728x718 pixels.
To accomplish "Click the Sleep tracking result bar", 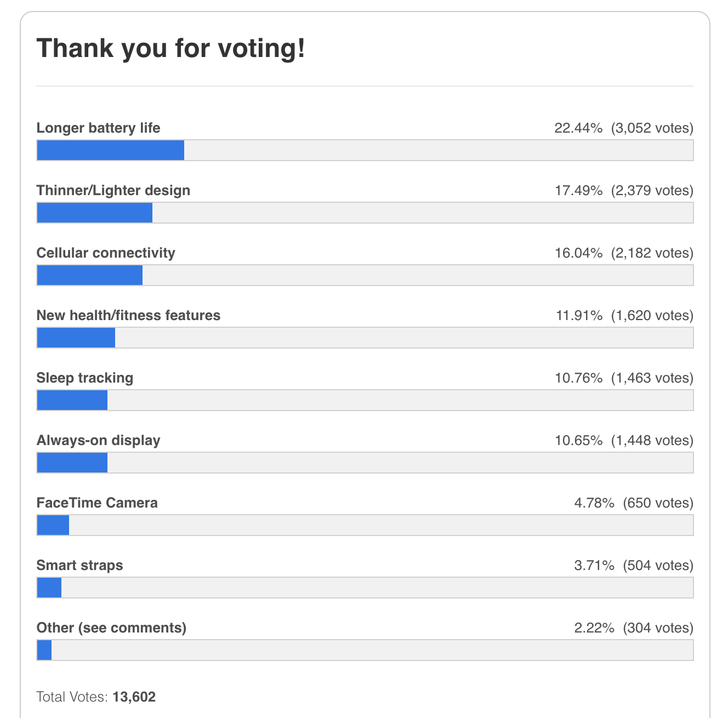I will (365, 400).
